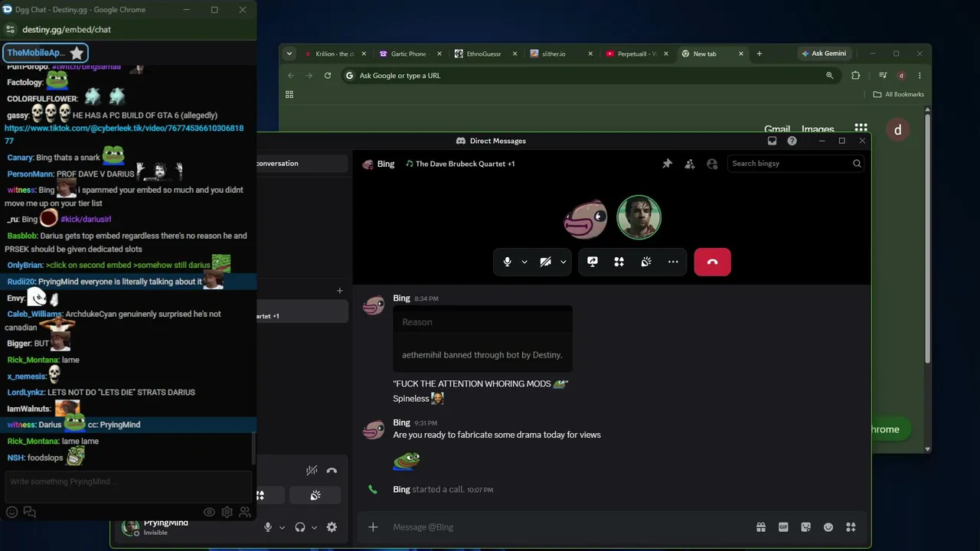Image resolution: width=980 pixels, height=551 pixels.
Task: Open the Chrome apps grid shortcut
Action: 289,94
